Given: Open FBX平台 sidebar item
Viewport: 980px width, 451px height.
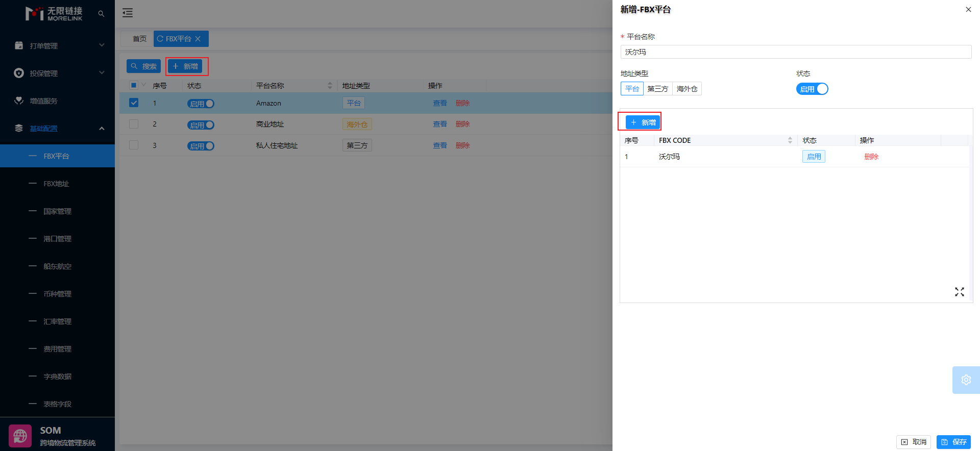Looking at the screenshot, I should click(57, 156).
